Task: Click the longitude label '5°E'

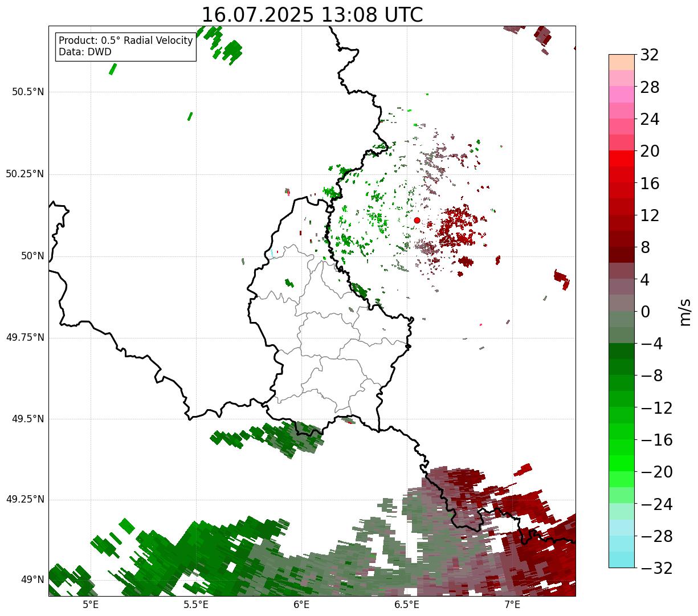Action: pyautogui.click(x=91, y=605)
